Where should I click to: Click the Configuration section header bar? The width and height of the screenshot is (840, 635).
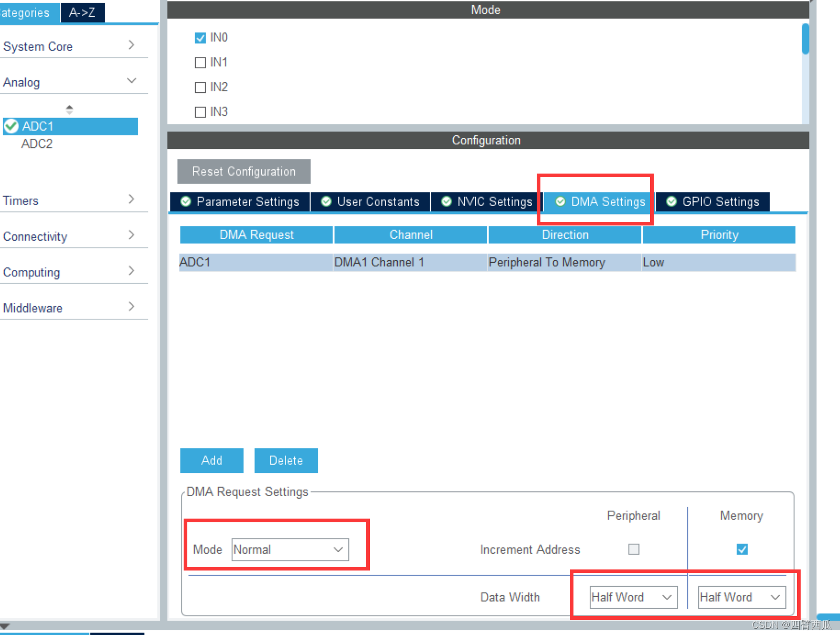(x=488, y=141)
